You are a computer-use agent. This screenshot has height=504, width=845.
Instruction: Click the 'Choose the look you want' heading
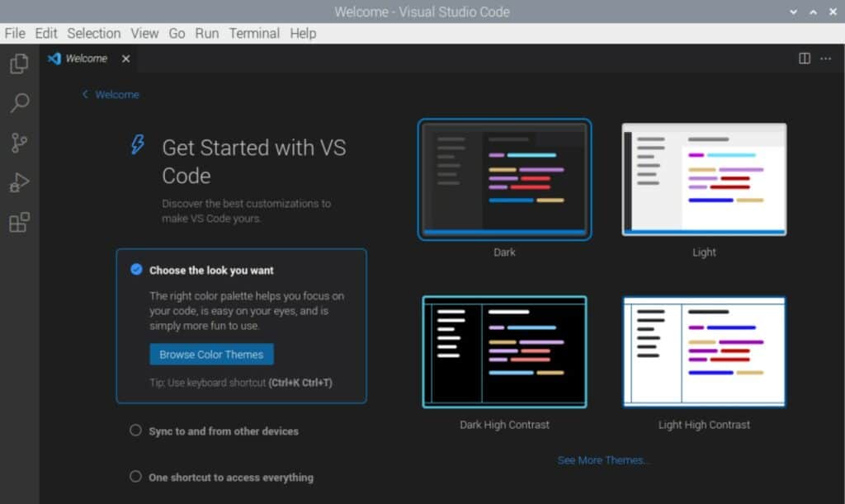click(211, 271)
